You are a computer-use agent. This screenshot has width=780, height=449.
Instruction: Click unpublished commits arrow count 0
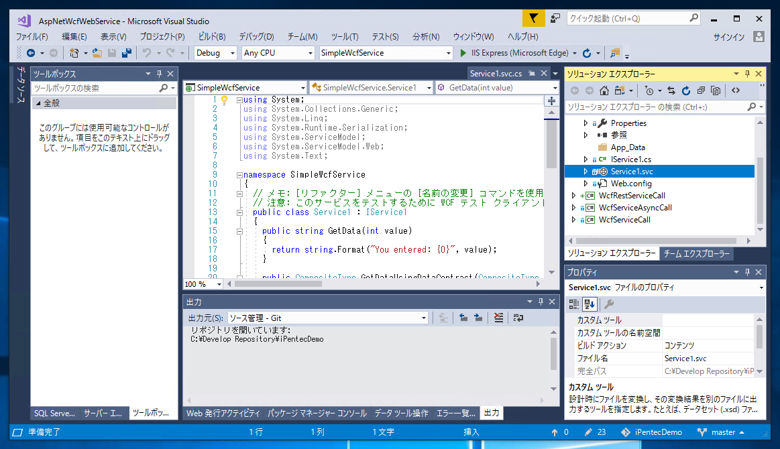pyautogui.click(x=560, y=432)
